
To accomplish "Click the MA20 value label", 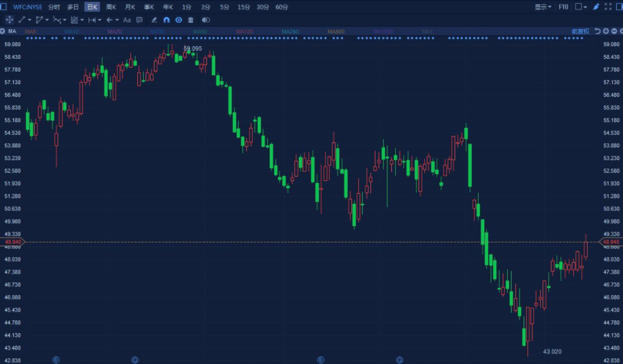I will (x=115, y=32).
